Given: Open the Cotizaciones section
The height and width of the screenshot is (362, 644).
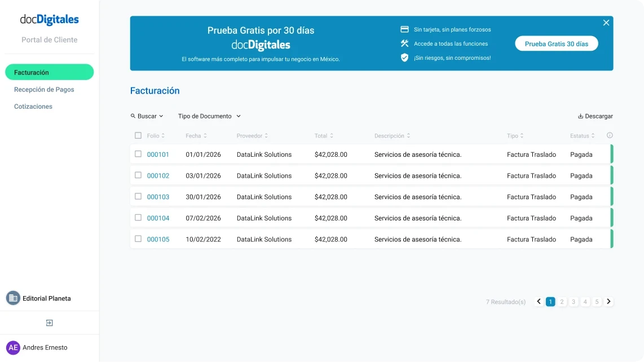Looking at the screenshot, I should (33, 106).
